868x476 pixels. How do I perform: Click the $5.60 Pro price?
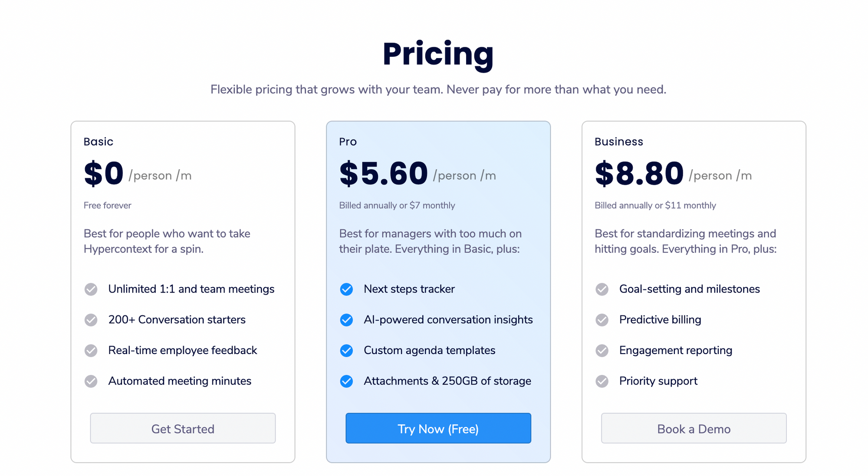384,174
